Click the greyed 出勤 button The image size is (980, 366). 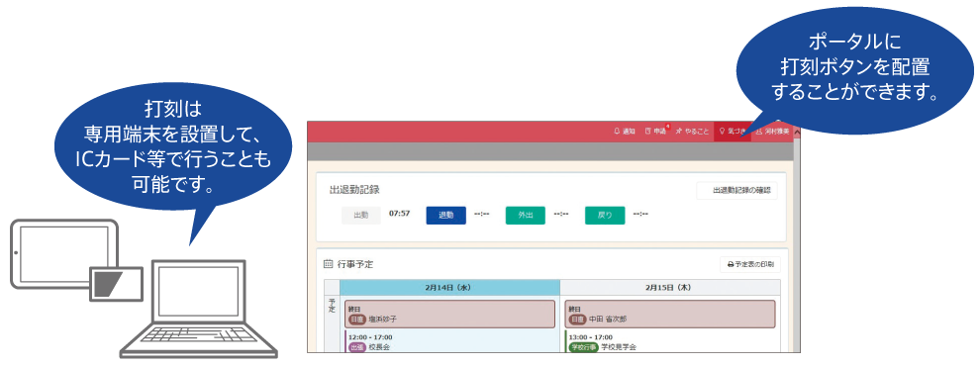[360, 215]
